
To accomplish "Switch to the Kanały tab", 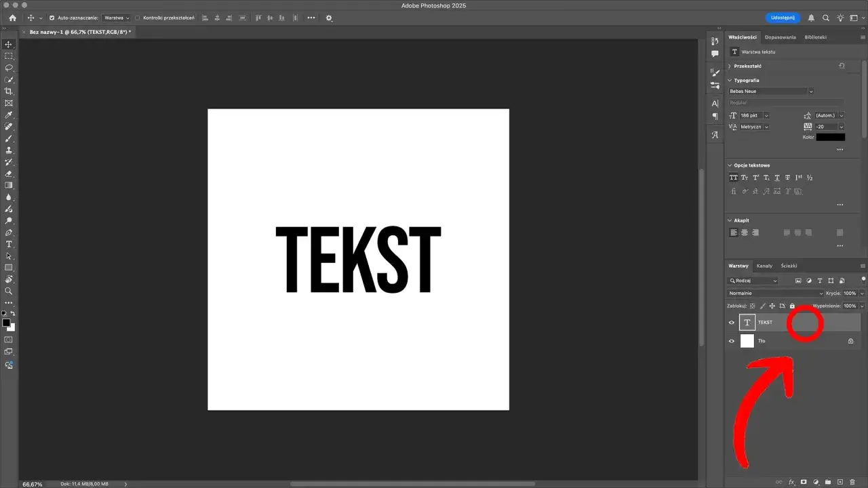I will tap(765, 266).
